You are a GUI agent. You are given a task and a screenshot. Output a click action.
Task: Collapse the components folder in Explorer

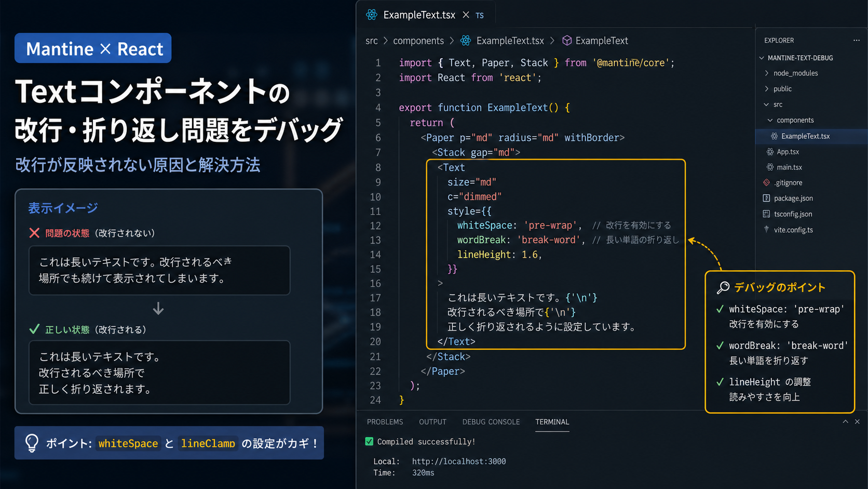[770, 120]
